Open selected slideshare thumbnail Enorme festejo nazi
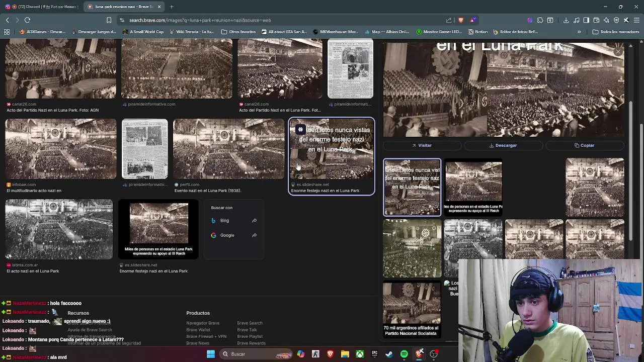 point(332,149)
